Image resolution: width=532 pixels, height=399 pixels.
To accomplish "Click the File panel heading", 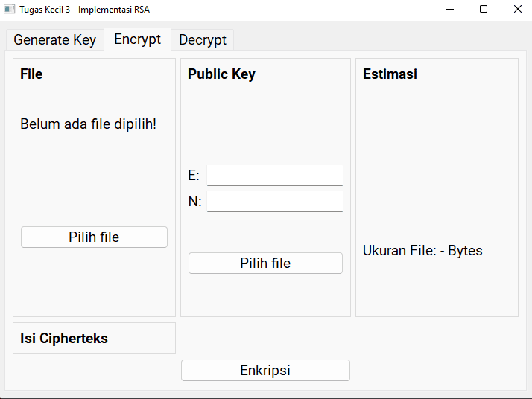I will point(31,74).
